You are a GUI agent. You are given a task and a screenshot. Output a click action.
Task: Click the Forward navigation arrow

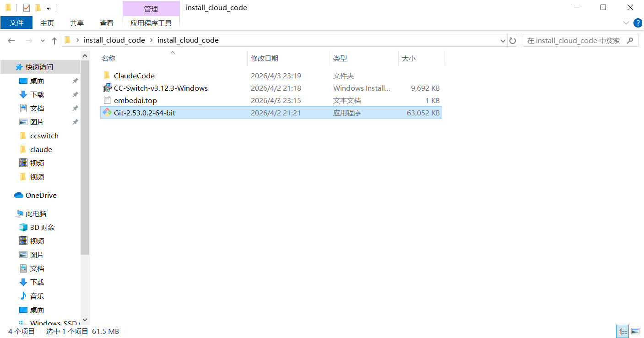pos(29,40)
